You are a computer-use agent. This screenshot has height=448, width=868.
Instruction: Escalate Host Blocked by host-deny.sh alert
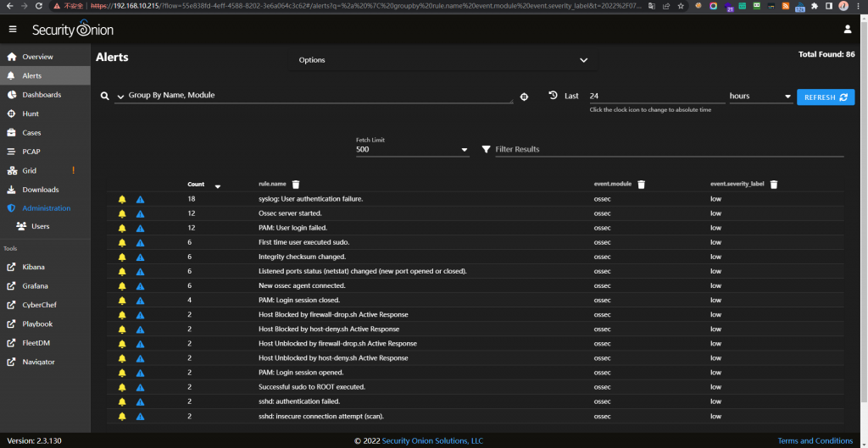click(140, 329)
